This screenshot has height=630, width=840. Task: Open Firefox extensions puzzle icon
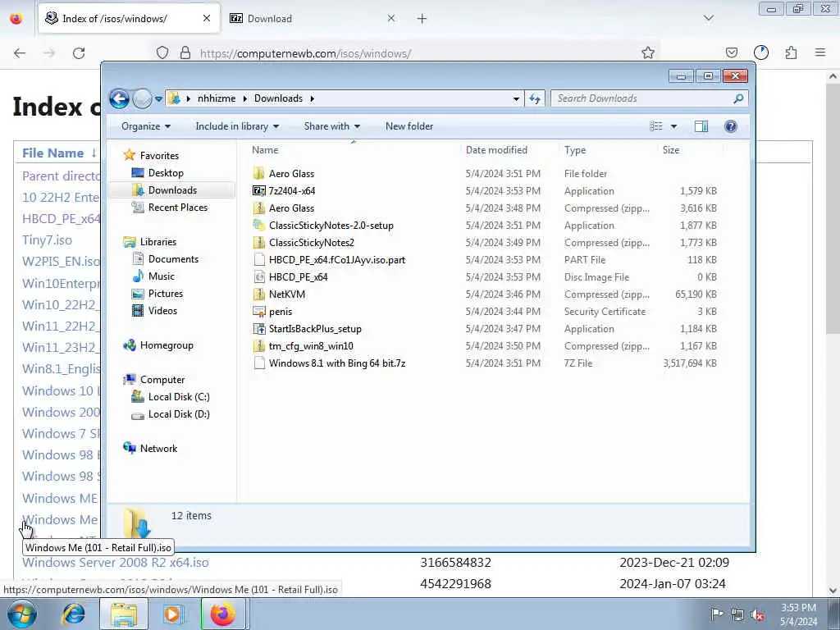792,52
